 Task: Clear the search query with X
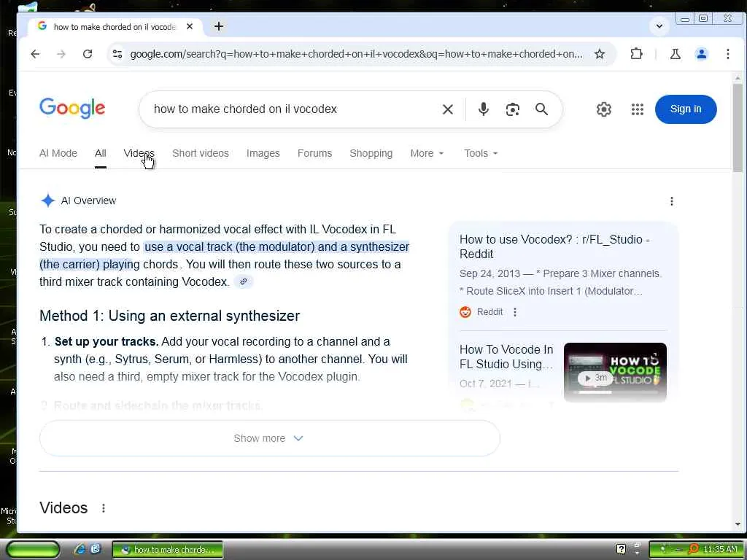[x=448, y=109]
